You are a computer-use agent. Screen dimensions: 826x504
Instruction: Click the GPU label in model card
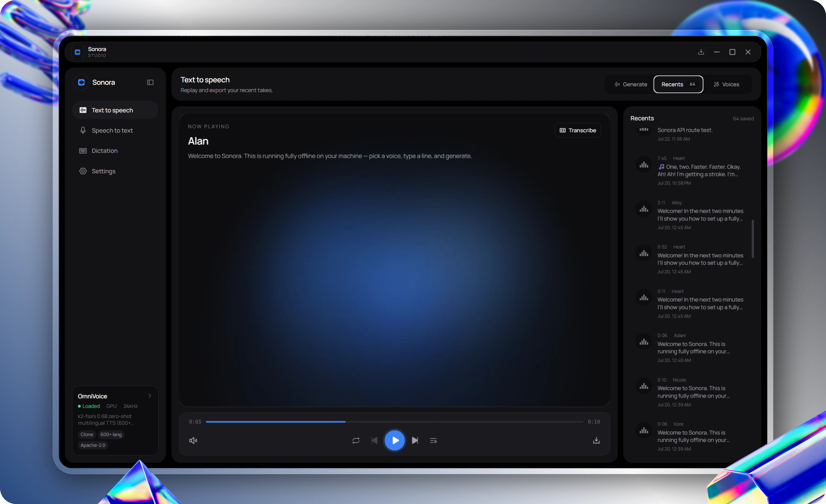(x=111, y=406)
